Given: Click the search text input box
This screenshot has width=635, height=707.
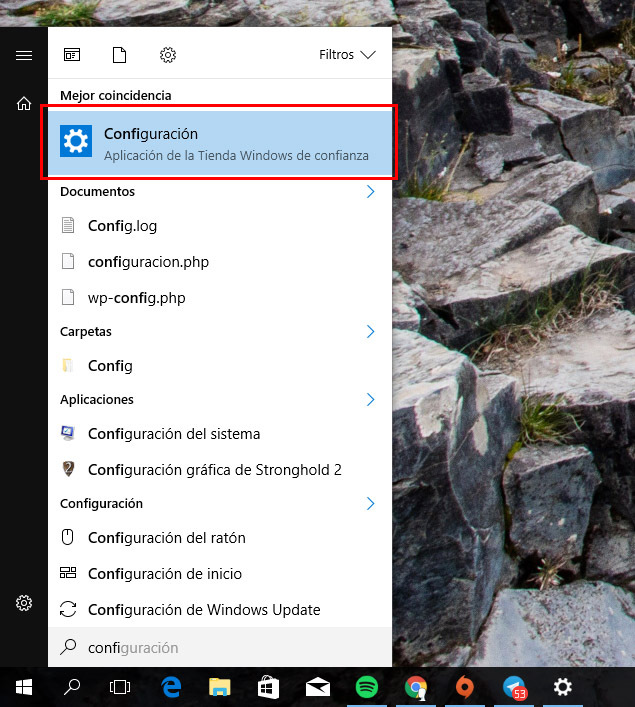Looking at the screenshot, I should click(x=220, y=647).
